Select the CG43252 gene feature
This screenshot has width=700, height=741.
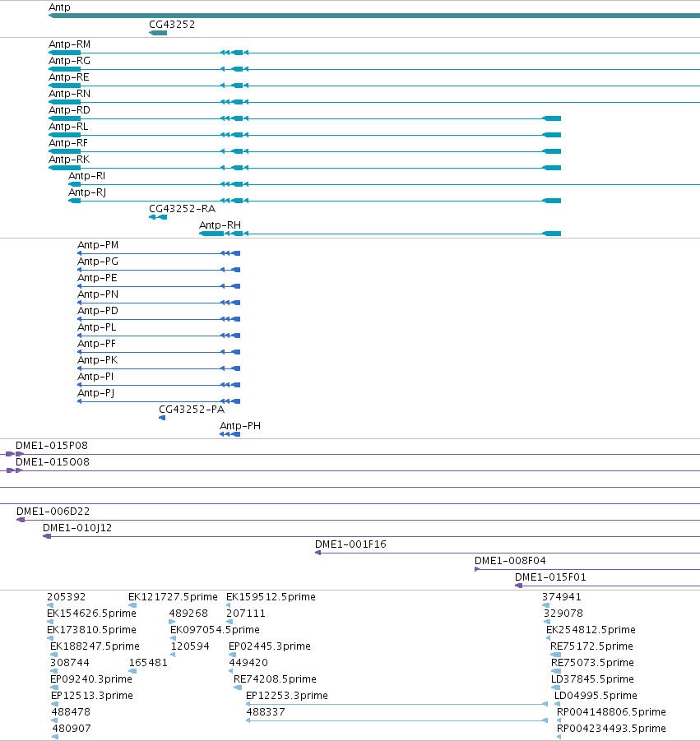(158, 33)
